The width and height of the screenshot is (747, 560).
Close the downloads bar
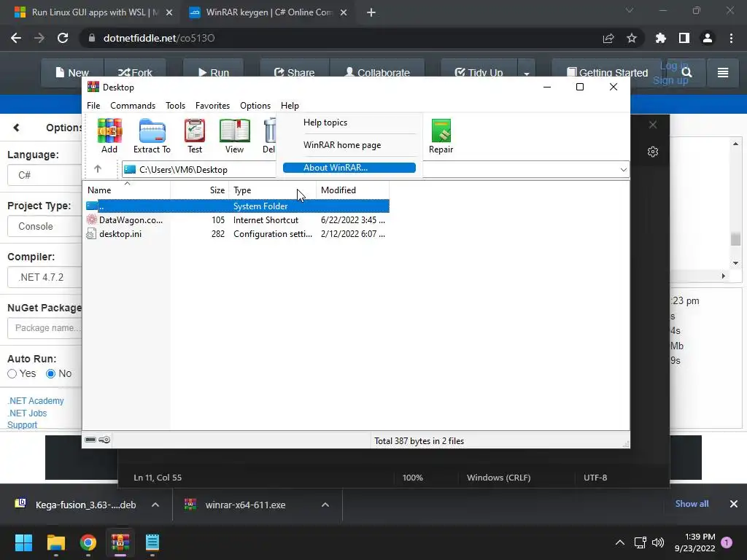[734, 504]
